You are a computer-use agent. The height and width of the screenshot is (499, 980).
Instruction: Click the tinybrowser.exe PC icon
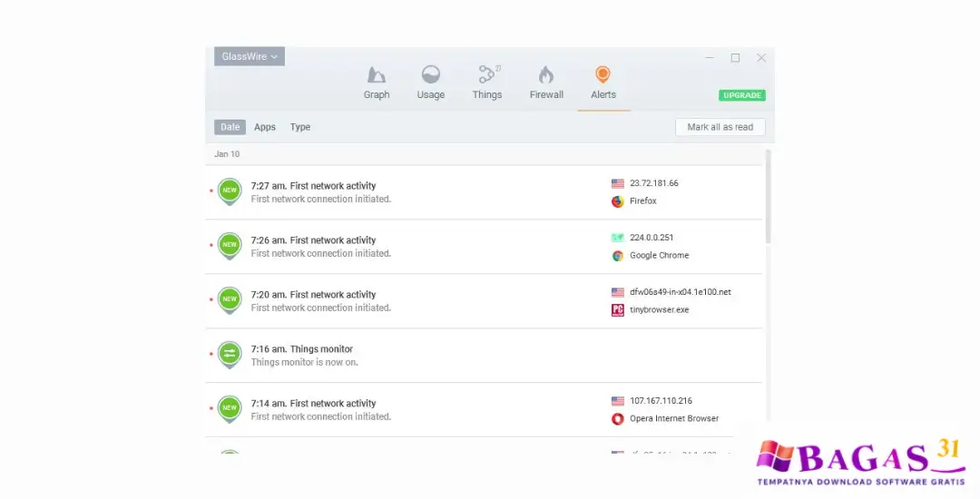click(618, 309)
